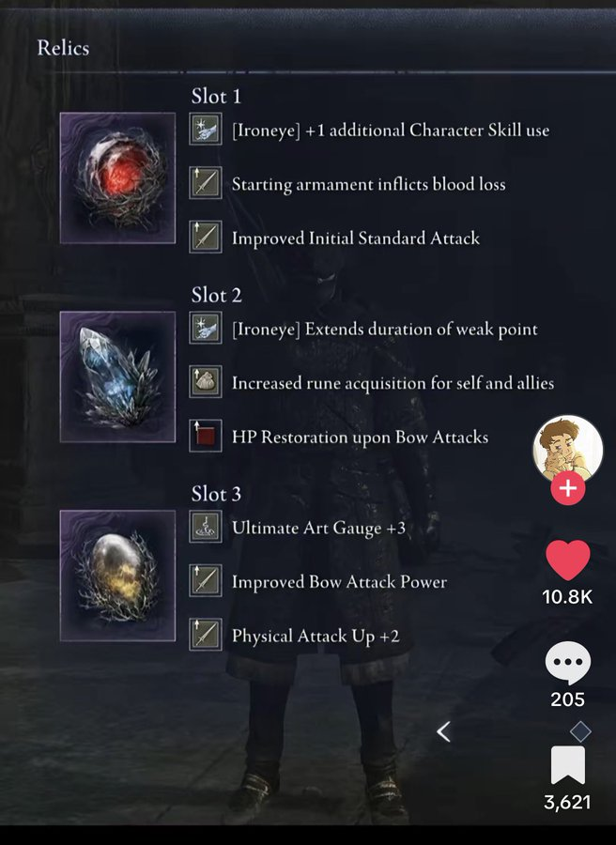Click Physical Attack Up +2 icon

pyautogui.click(x=206, y=635)
